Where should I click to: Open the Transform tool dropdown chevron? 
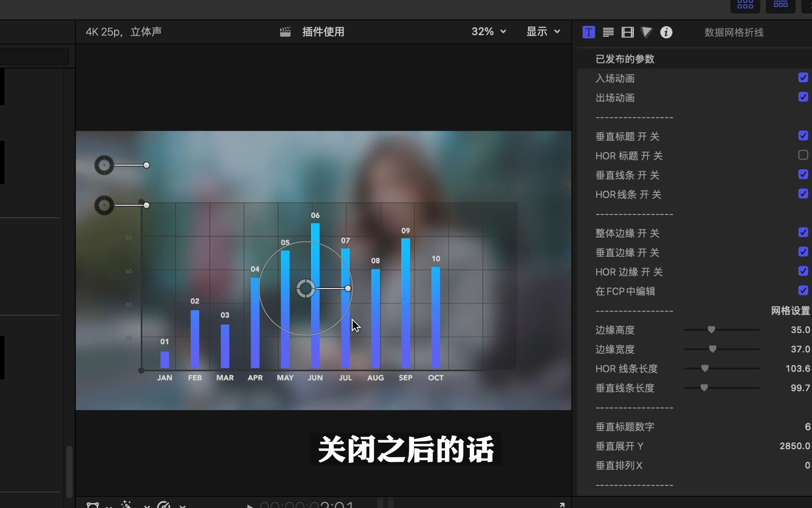coord(109,506)
